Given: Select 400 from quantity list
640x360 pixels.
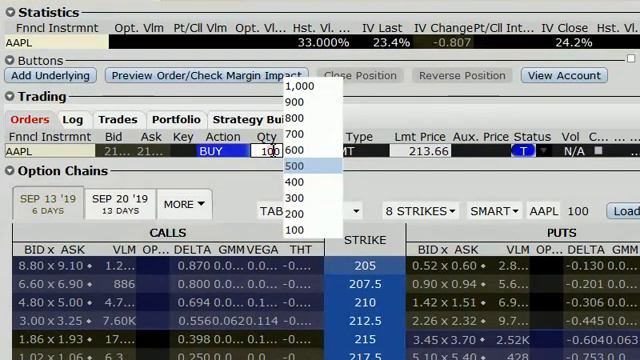Looking at the screenshot, I should click(x=313, y=182).
